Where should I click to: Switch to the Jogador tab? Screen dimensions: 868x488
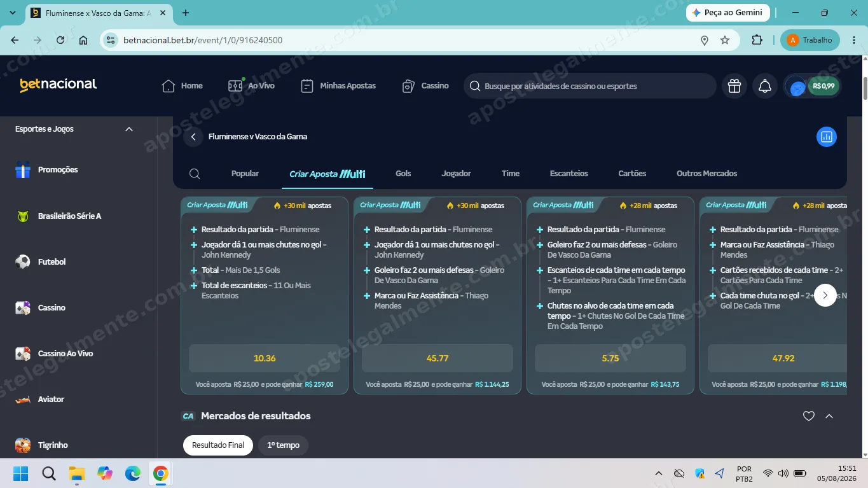pos(457,174)
